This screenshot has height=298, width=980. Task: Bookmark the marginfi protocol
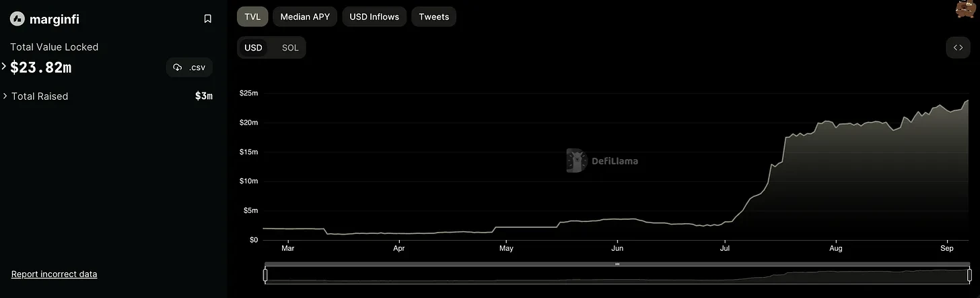(207, 19)
